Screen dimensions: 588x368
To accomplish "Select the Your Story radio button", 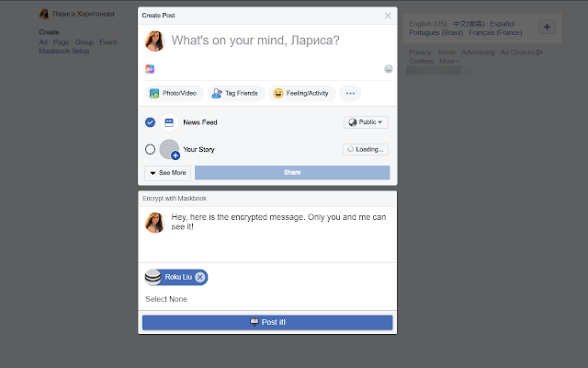I will pyautogui.click(x=150, y=149).
